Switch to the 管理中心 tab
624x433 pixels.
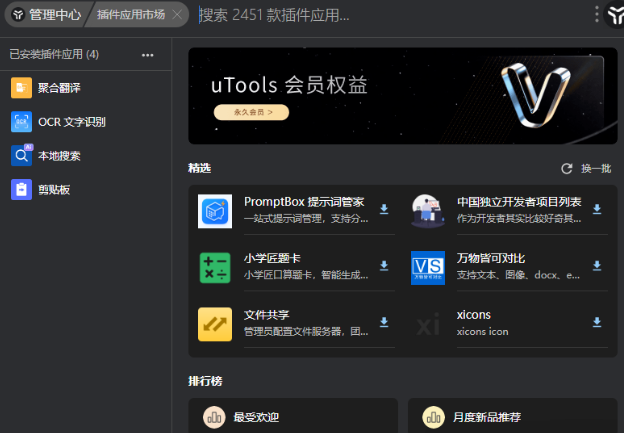tap(47, 15)
